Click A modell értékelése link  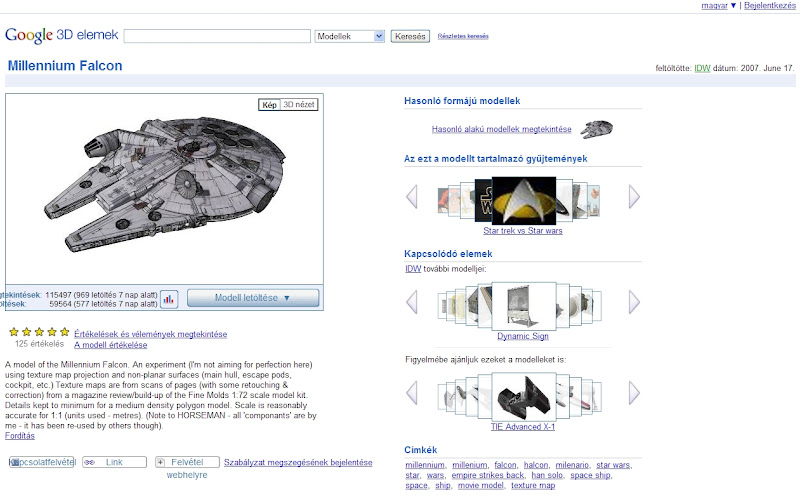coord(111,345)
